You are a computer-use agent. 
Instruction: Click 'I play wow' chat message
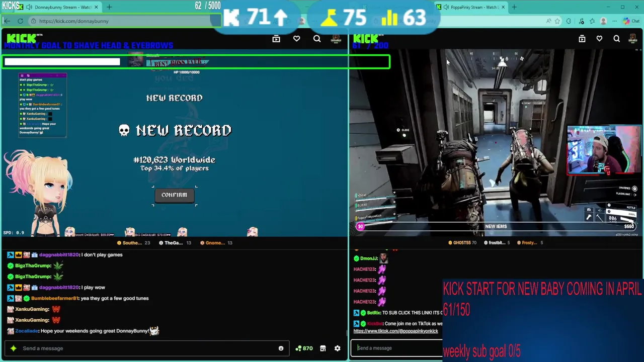(93, 288)
